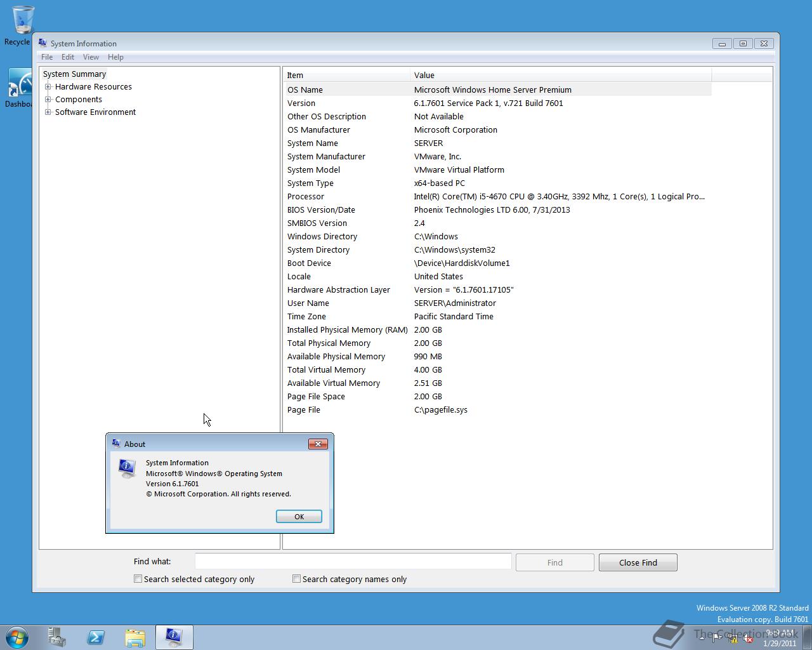The width and height of the screenshot is (812, 650).
Task: Open the View menu
Action: pos(91,57)
